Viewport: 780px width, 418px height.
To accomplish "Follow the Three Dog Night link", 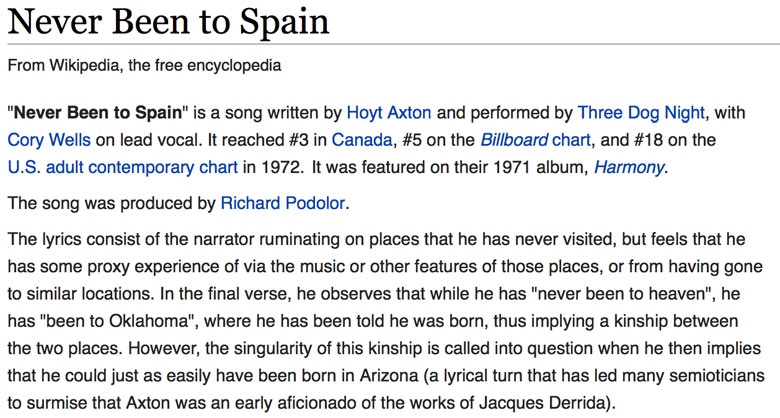I will (x=641, y=113).
